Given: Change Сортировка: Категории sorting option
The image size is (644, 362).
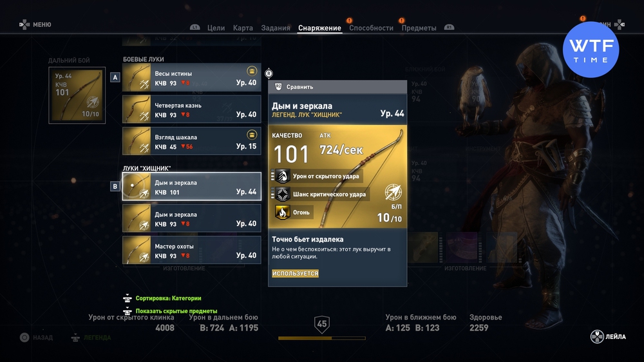Looking at the screenshot, I should pos(168,298).
